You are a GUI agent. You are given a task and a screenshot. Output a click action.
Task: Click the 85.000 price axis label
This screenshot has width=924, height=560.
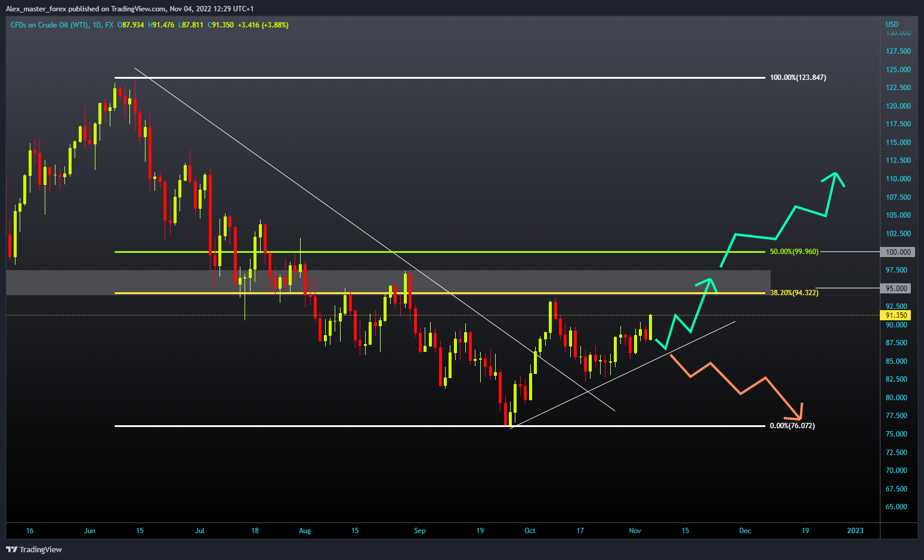tap(897, 361)
